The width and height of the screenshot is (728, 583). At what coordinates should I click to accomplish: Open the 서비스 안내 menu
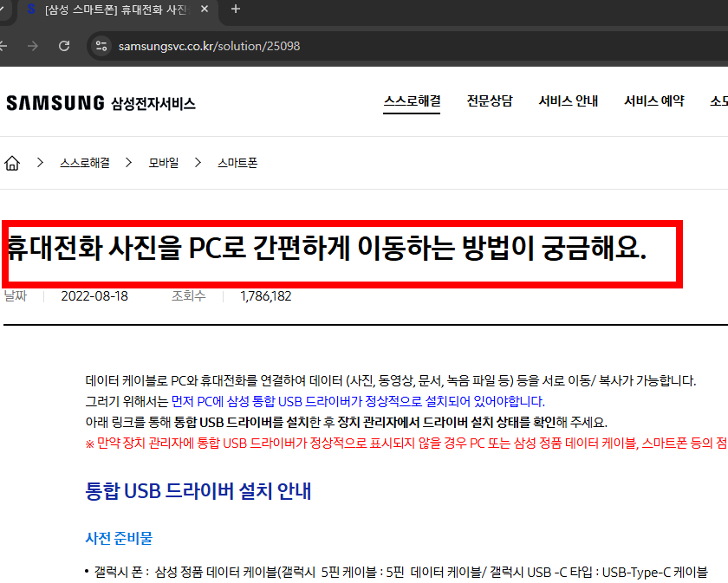(x=568, y=100)
